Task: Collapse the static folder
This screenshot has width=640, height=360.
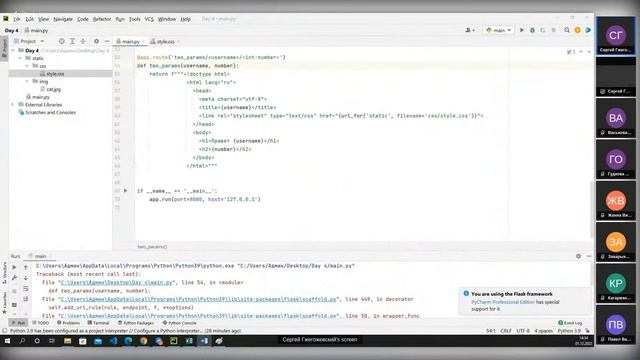Action: point(20,58)
